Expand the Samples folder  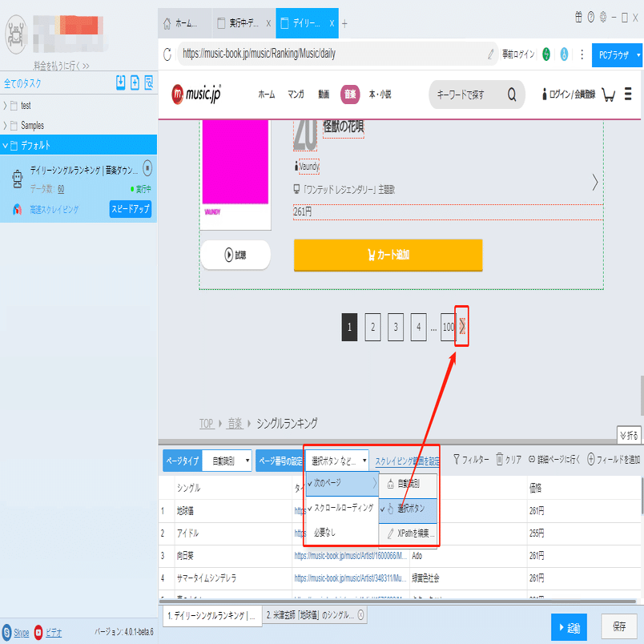pos(5,125)
